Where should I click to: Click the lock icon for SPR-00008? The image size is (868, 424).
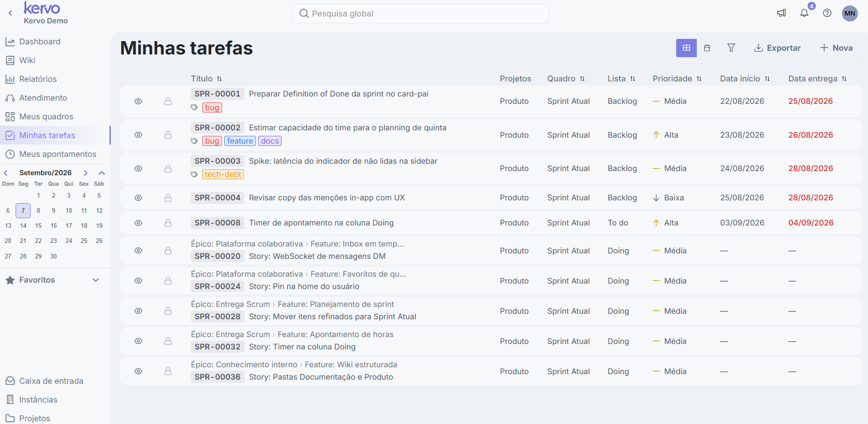(x=168, y=223)
